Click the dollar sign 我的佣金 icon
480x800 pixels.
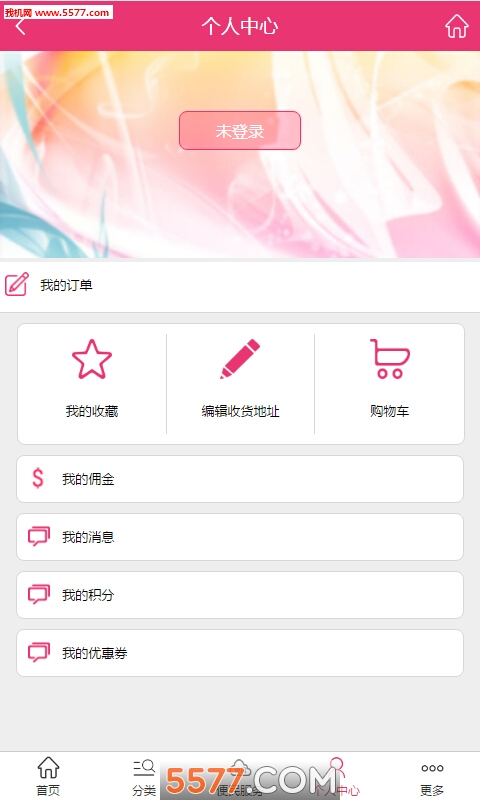point(38,479)
